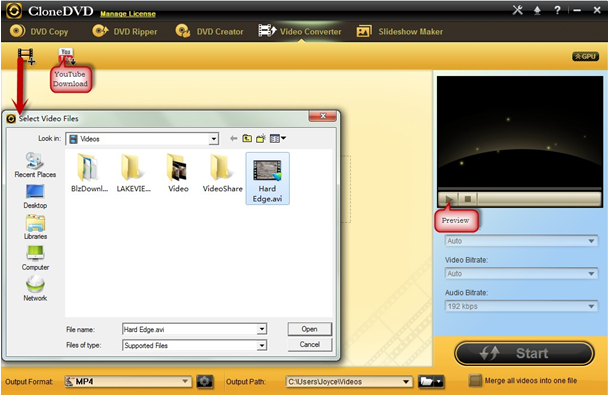608x395 pixels.
Task: Switch to the DVD Copy tab
Action: coord(39,31)
